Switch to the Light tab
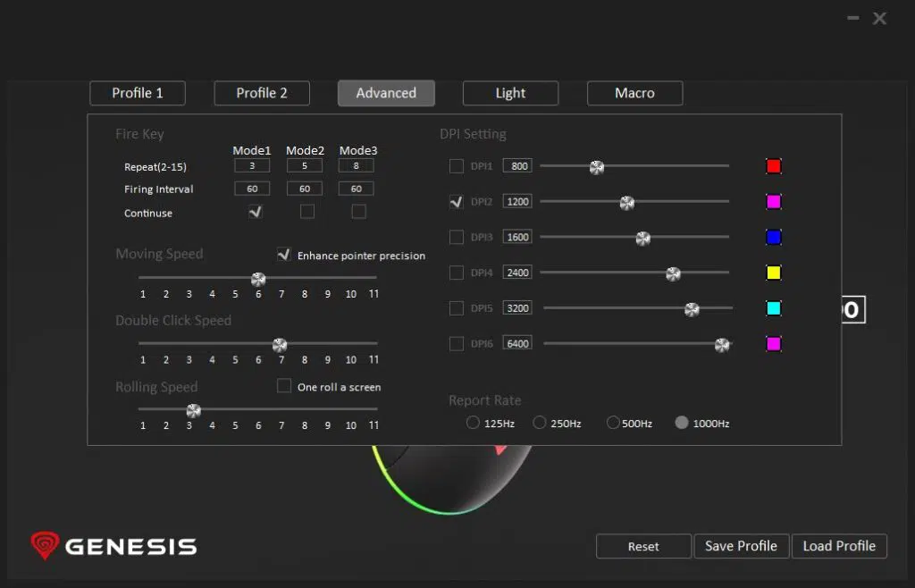Viewport: 915px width, 588px height. [510, 93]
